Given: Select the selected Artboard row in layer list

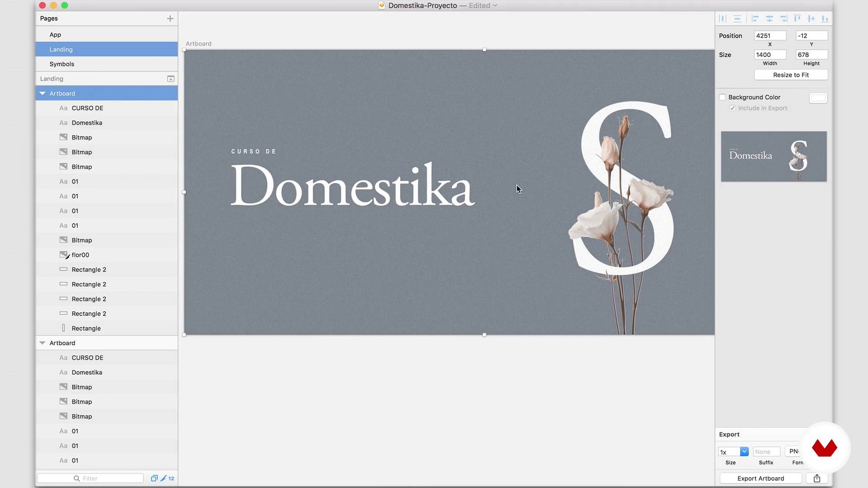Looking at the screenshot, I should [107, 93].
